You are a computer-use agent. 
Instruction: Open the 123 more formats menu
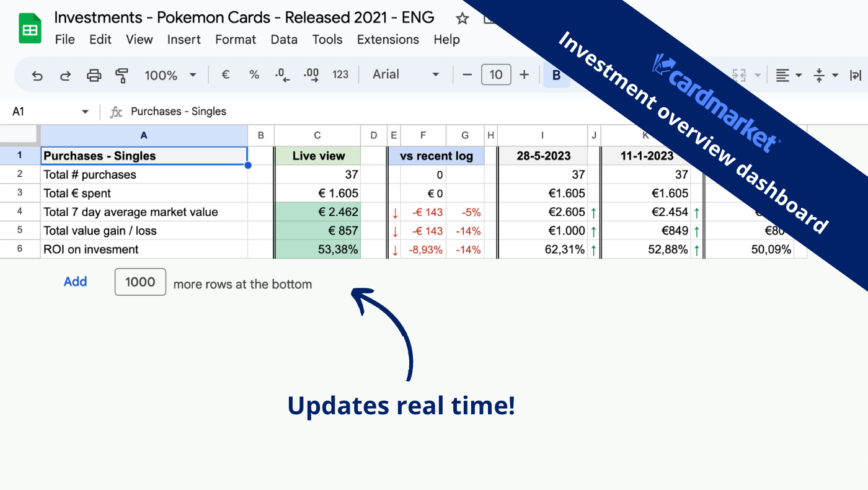tap(340, 75)
